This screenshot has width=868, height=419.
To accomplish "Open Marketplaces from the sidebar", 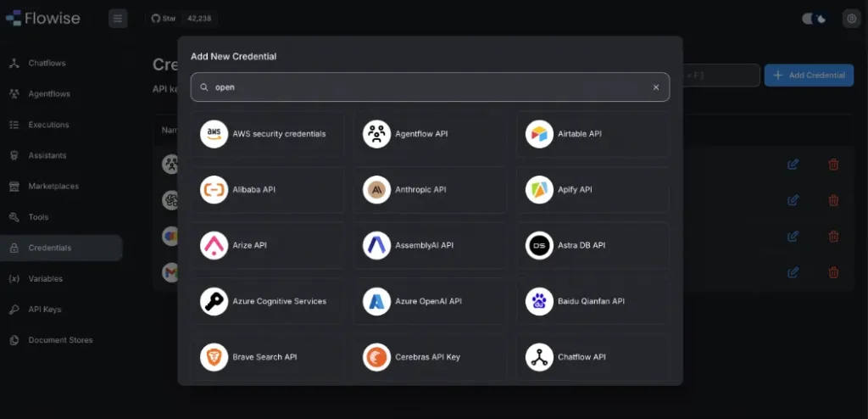I will (53, 186).
